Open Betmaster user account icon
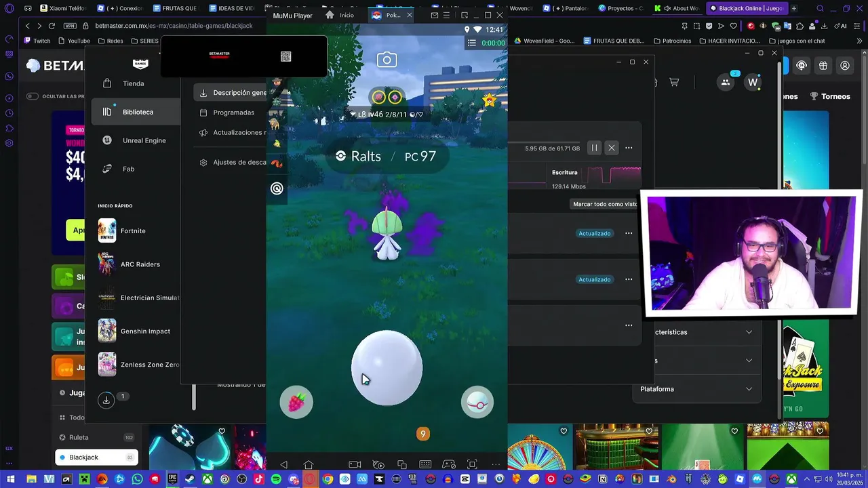 (845, 66)
